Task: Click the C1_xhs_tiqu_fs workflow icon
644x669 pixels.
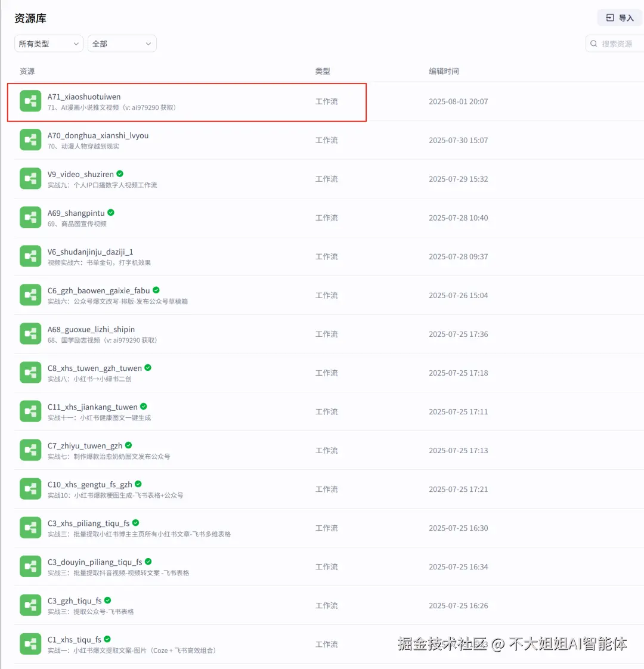Action: (30, 643)
